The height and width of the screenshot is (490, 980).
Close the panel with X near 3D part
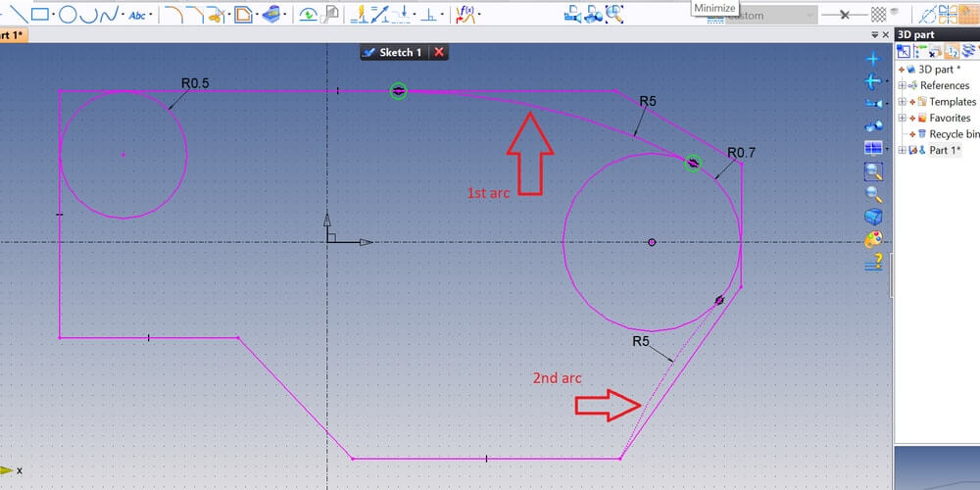[x=886, y=35]
